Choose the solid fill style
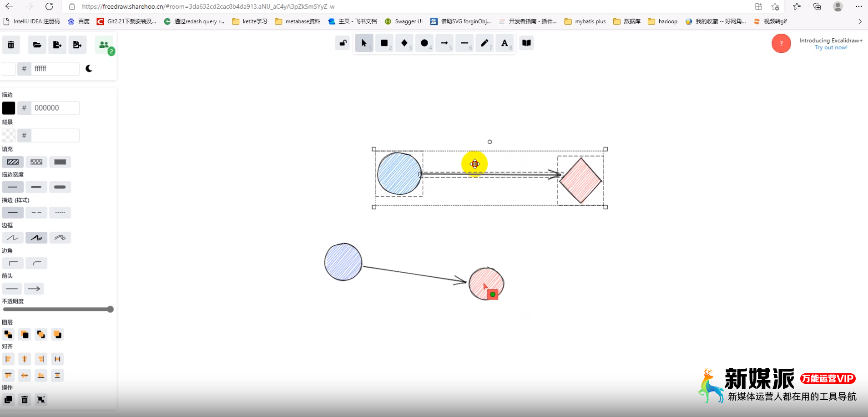This screenshot has width=868, height=417. click(60, 162)
